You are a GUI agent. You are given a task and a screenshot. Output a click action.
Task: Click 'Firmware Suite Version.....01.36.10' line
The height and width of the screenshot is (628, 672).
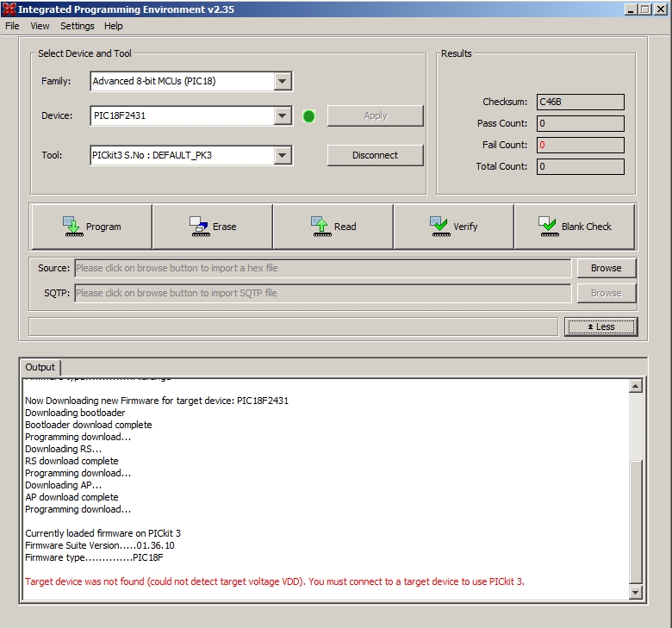tap(100, 545)
